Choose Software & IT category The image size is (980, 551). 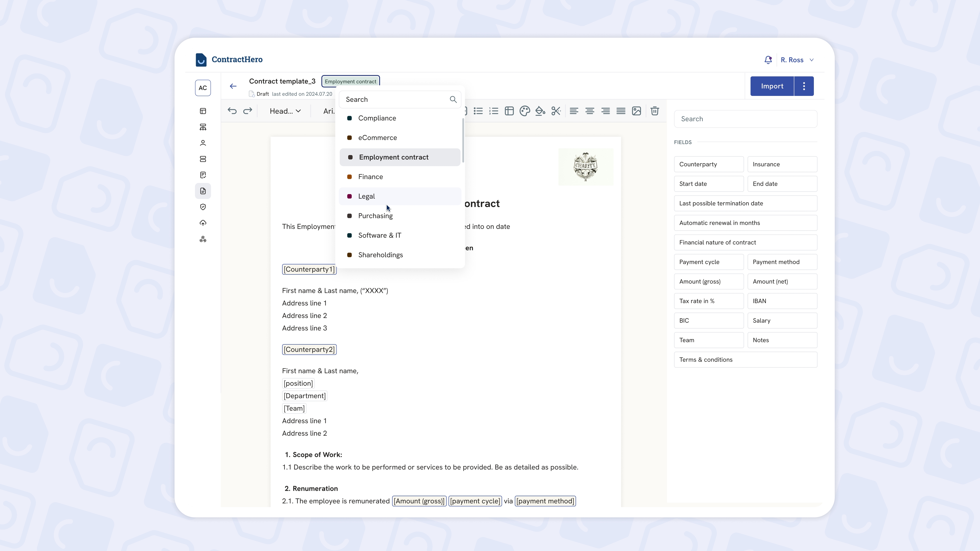(379, 235)
